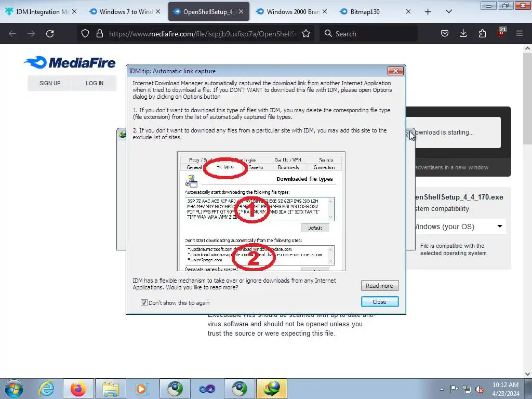Open the Extensions puzzle icon
This screenshot has height=399, width=532.
pos(482,34)
